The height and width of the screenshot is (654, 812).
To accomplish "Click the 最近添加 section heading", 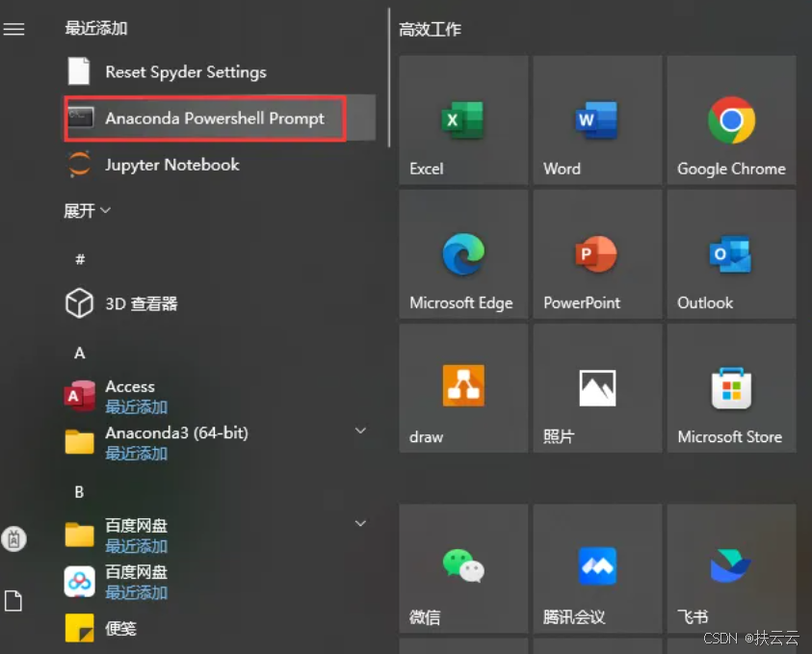I will tap(96, 28).
